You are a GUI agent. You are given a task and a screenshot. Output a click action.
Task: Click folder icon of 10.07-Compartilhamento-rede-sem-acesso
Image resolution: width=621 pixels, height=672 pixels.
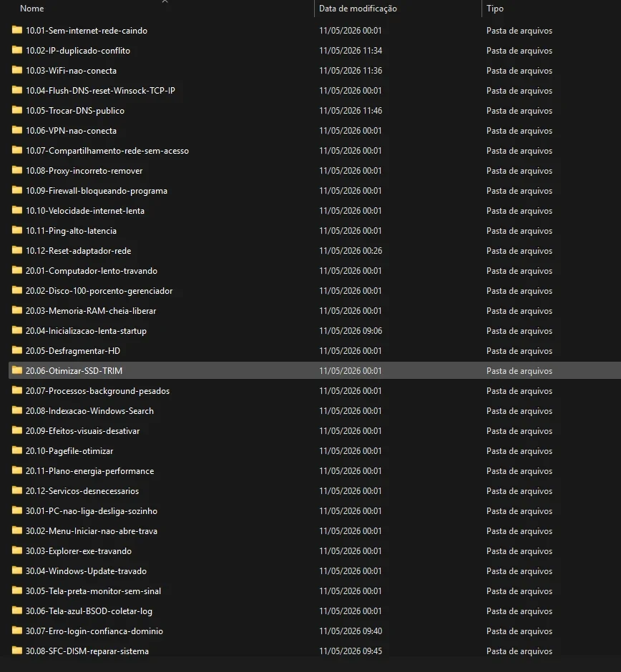pyautogui.click(x=17, y=150)
